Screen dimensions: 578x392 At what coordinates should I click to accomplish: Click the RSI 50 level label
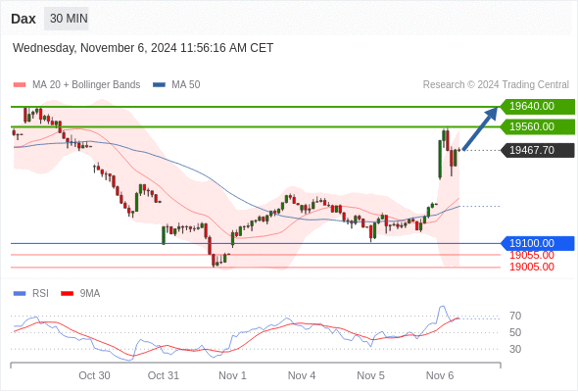(515, 332)
